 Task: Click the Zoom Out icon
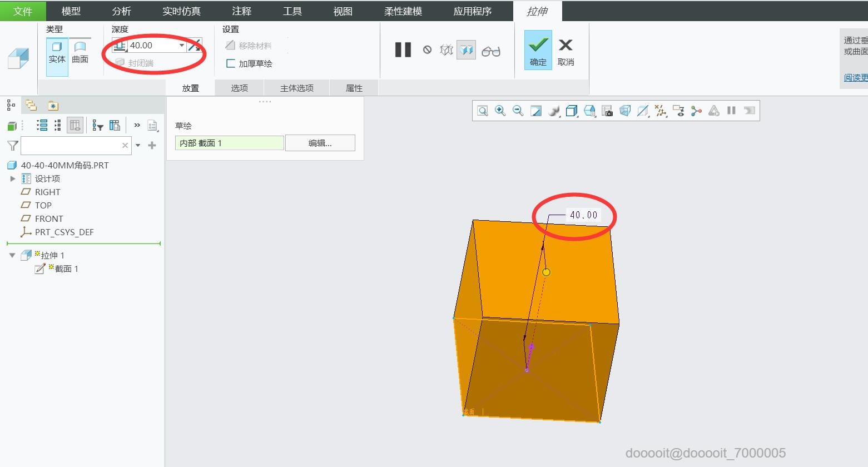pyautogui.click(x=518, y=111)
